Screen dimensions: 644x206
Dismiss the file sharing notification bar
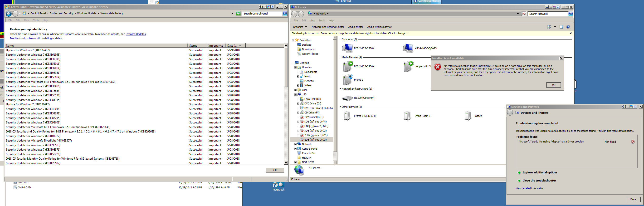571,33
